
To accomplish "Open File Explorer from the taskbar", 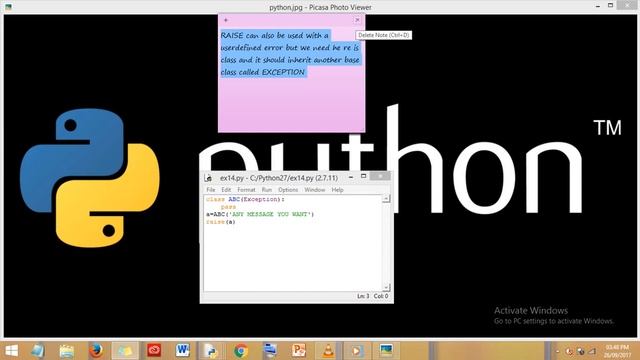I will coord(67,351).
